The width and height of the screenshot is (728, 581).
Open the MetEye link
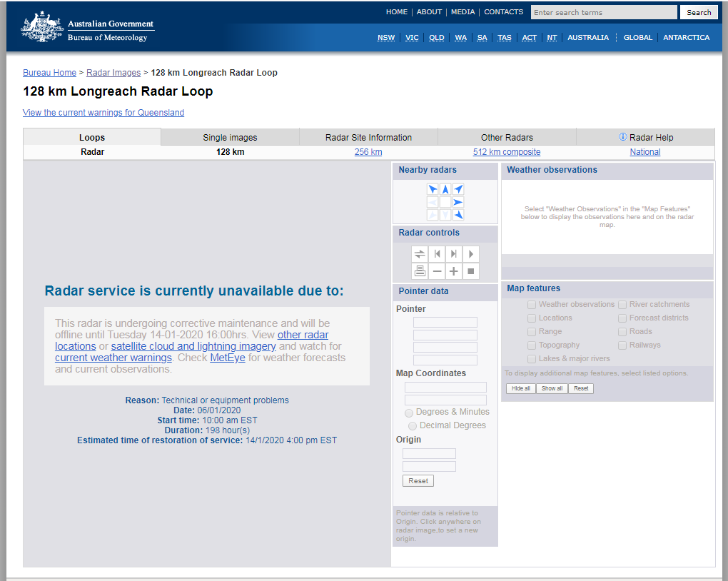coord(228,358)
